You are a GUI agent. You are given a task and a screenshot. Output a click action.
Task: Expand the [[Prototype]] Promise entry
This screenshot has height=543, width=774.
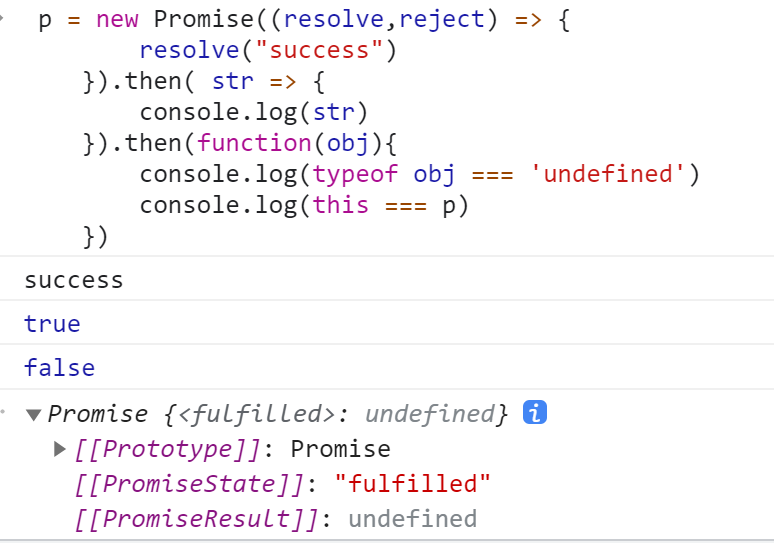(x=60, y=449)
